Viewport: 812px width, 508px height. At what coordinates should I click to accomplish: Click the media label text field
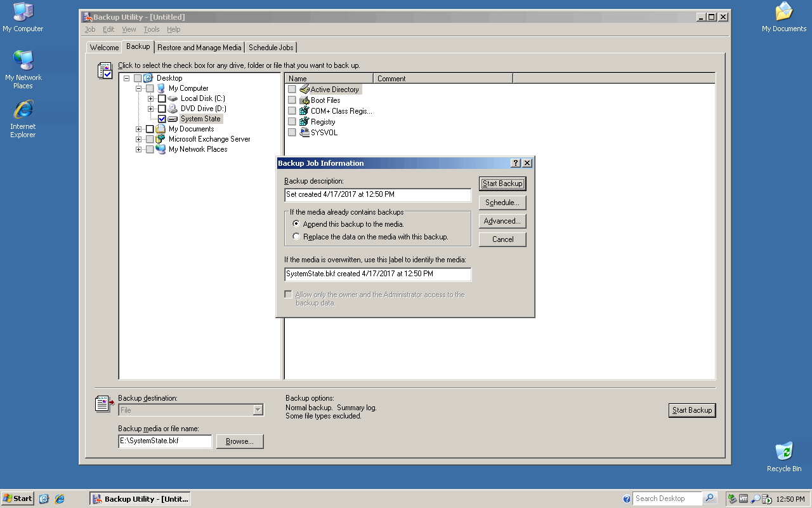[377, 274]
